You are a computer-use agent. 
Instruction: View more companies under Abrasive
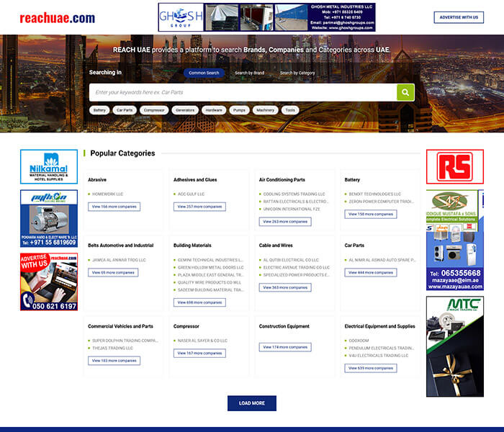(x=114, y=207)
